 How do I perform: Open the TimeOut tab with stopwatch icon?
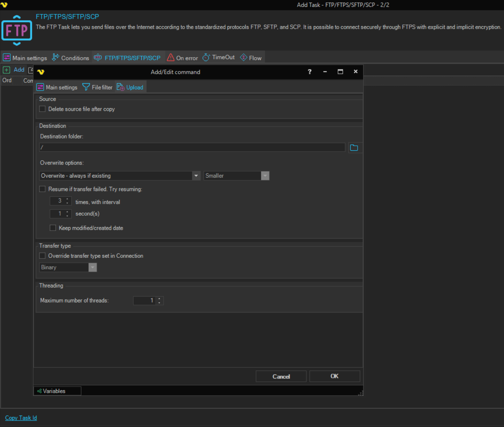(x=218, y=58)
